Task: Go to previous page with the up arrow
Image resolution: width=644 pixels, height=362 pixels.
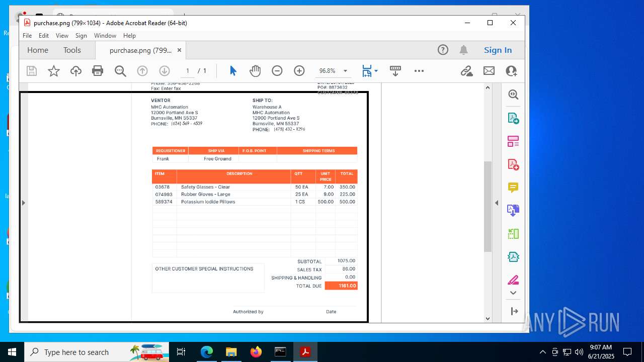Action: [x=142, y=71]
